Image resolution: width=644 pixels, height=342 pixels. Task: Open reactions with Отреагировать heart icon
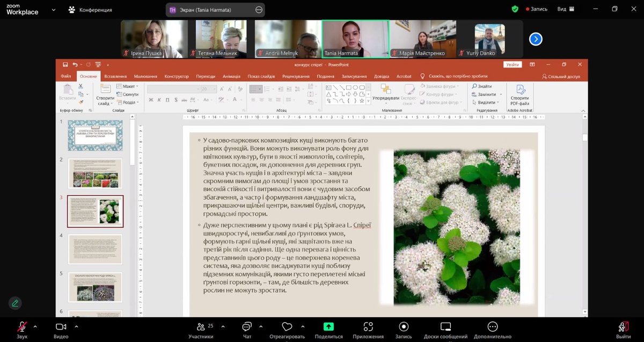click(x=287, y=329)
